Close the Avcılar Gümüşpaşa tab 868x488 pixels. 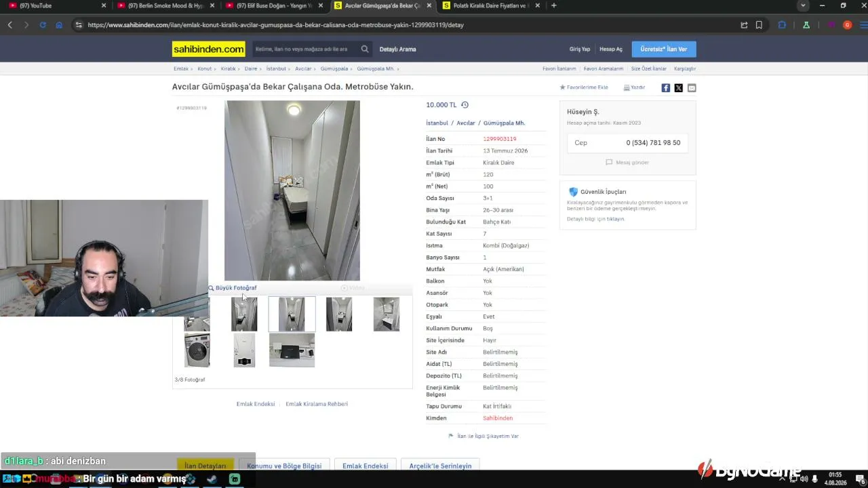point(429,5)
